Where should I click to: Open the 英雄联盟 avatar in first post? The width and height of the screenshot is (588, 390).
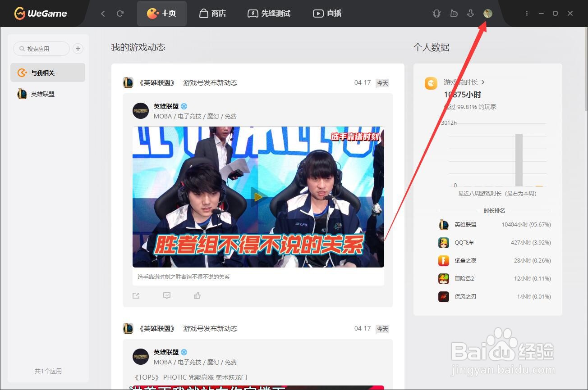141,111
